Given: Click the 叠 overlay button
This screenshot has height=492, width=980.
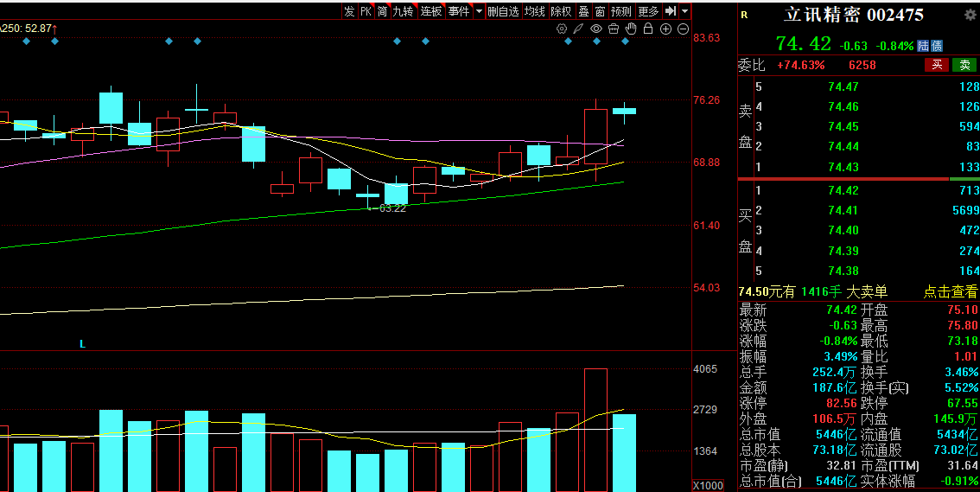Looking at the screenshot, I should (583, 11).
